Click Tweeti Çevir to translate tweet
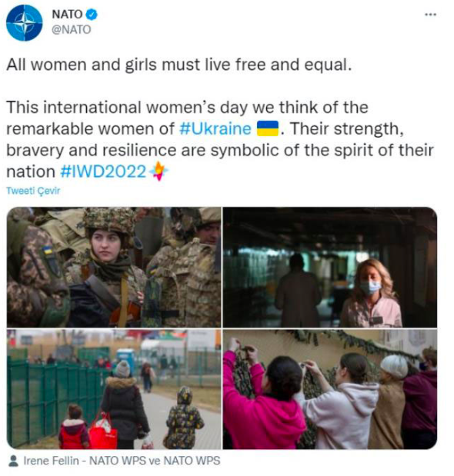The width and height of the screenshot is (454, 476). (33, 191)
